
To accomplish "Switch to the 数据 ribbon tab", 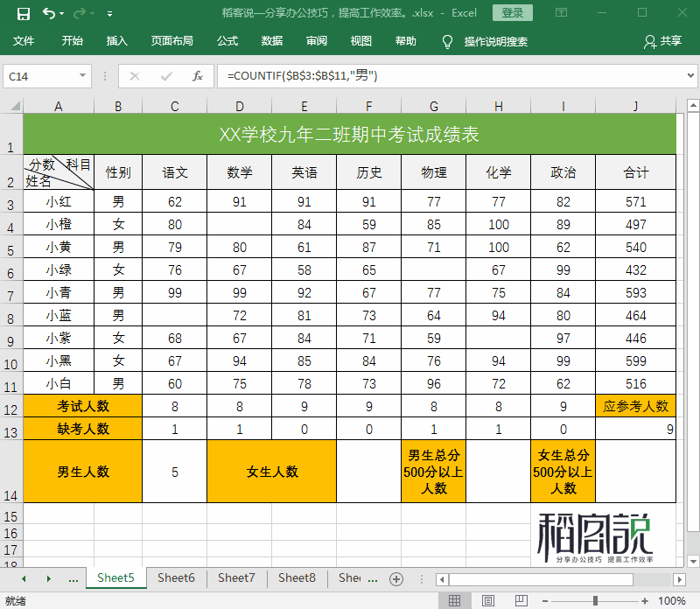I will [x=273, y=40].
